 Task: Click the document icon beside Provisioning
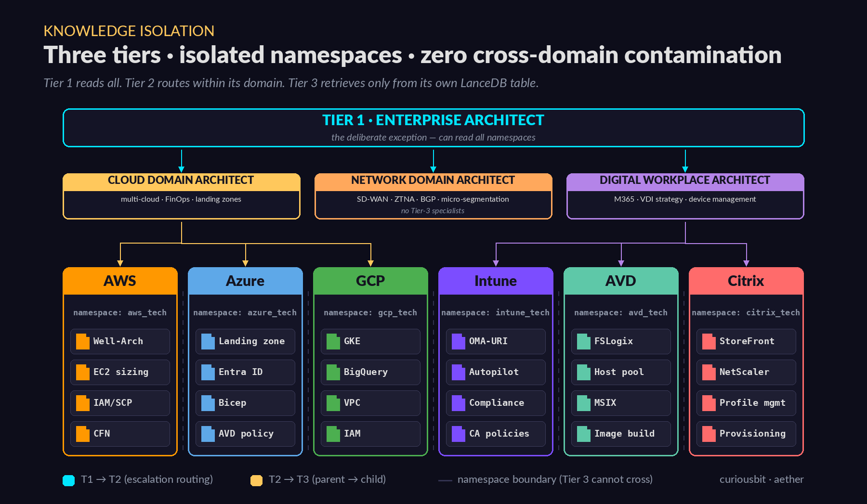709,434
